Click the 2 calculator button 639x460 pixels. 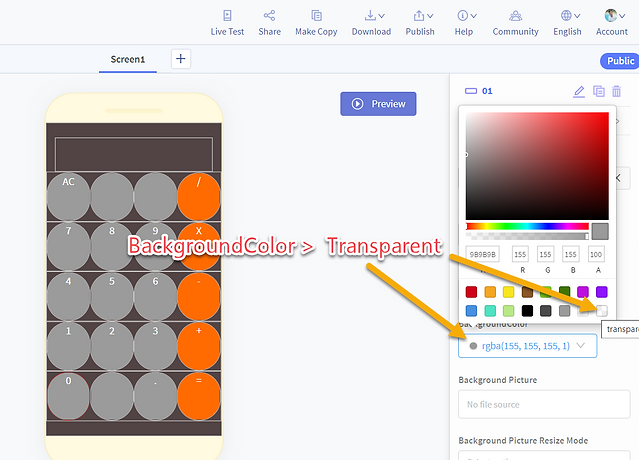tap(112, 346)
